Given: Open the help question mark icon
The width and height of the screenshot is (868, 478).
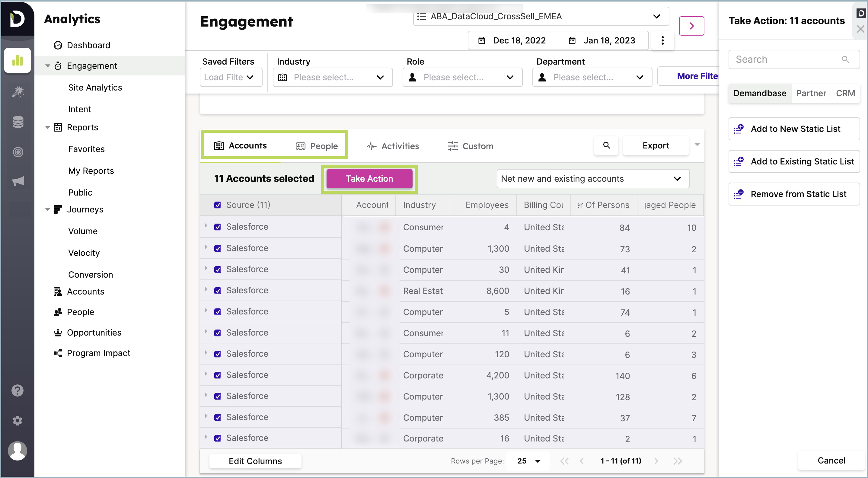Looking at the screenshot, I should click(18, 390).
